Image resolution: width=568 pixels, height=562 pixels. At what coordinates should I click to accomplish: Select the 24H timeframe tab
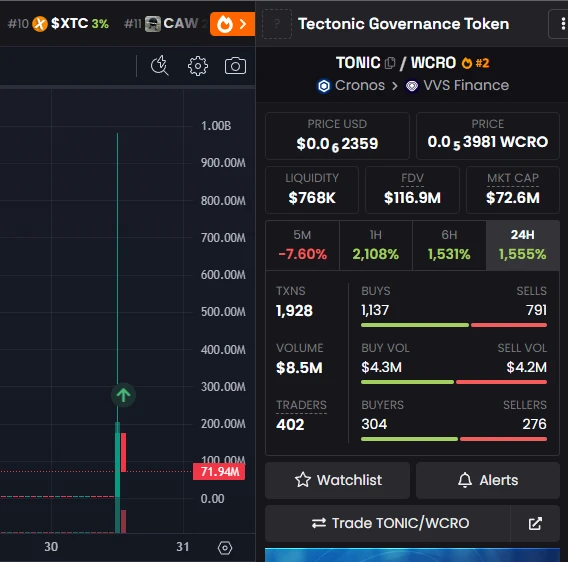coord(522,245)
